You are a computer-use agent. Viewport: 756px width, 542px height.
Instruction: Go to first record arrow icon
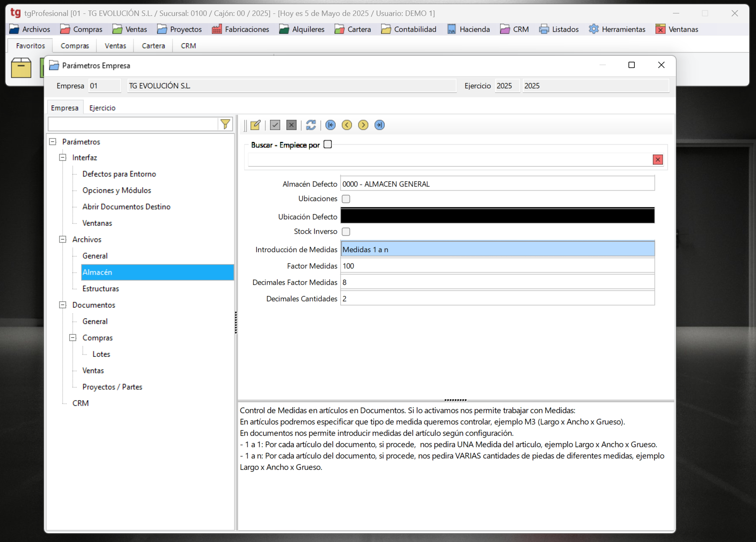[x=331, y=125]
